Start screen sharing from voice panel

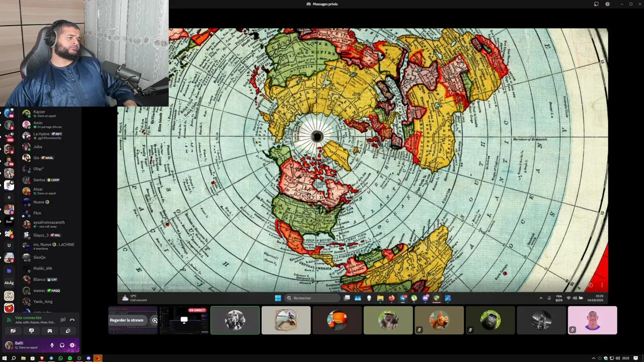(x=31, y=331)
